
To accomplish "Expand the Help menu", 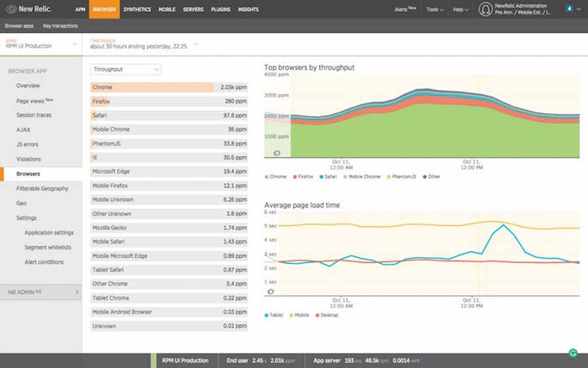I will click(460, 9).
